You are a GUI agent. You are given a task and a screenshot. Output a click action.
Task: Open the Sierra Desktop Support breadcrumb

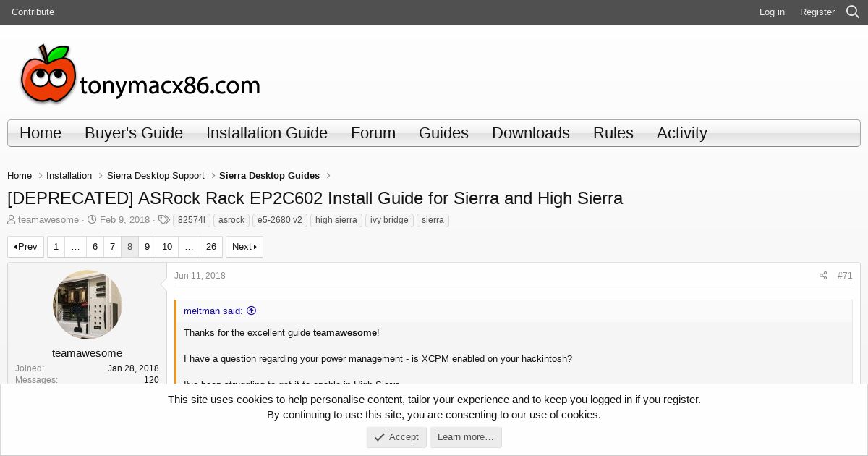pos(156,176)
